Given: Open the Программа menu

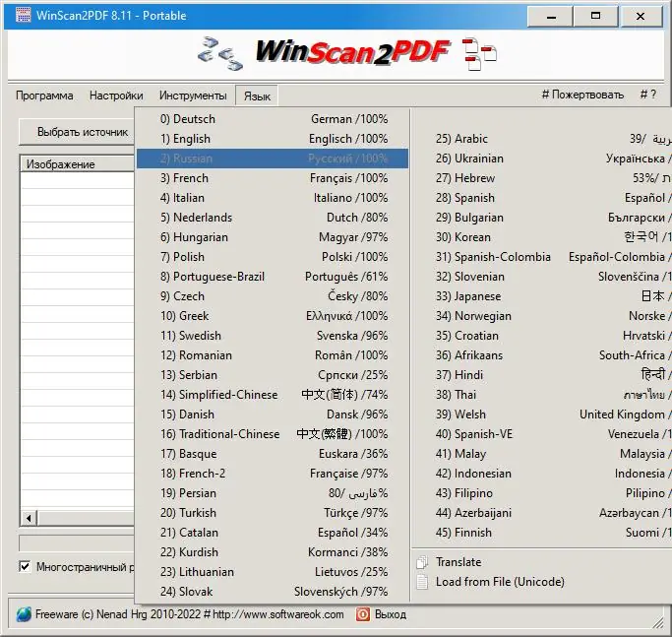Looking at the screenshot, I should coord(44,96).
